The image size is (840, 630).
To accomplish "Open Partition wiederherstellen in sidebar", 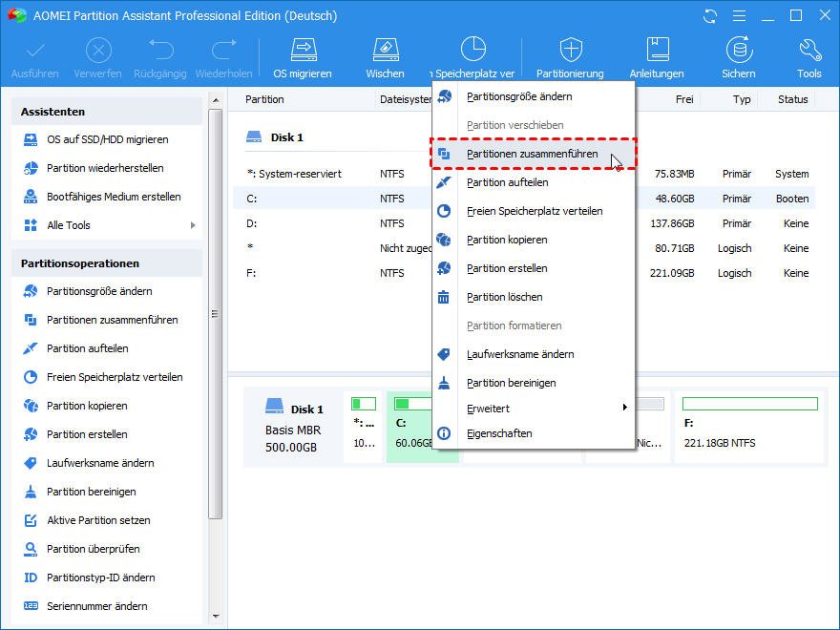I will click(x=105, y=168).
